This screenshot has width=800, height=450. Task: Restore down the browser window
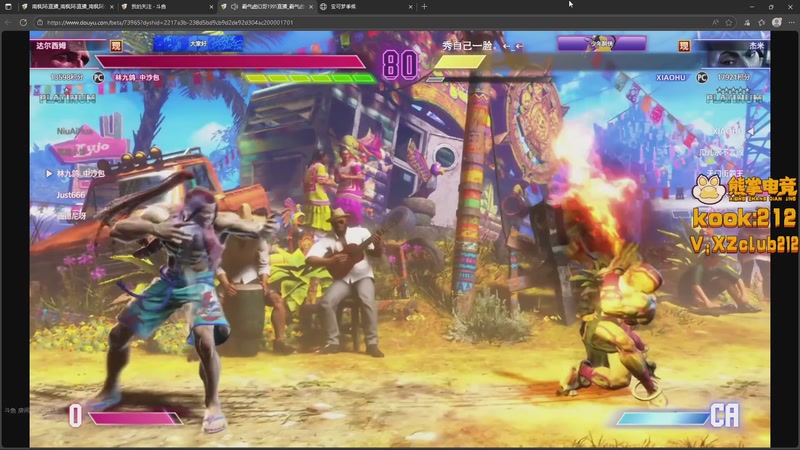771,7
